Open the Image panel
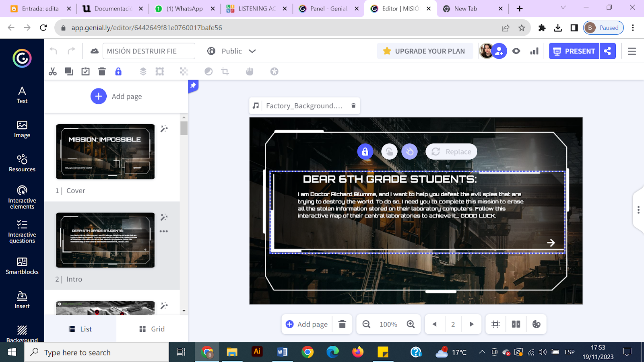Viewport: 644px width, 362px height. coord(22,129)
